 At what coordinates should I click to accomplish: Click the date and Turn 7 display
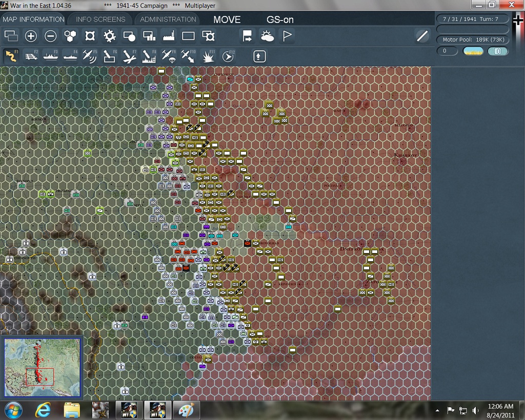[472, 19]
